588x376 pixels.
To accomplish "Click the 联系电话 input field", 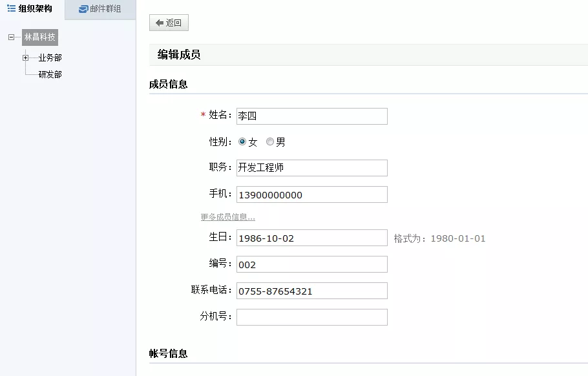I will (311, 291).
